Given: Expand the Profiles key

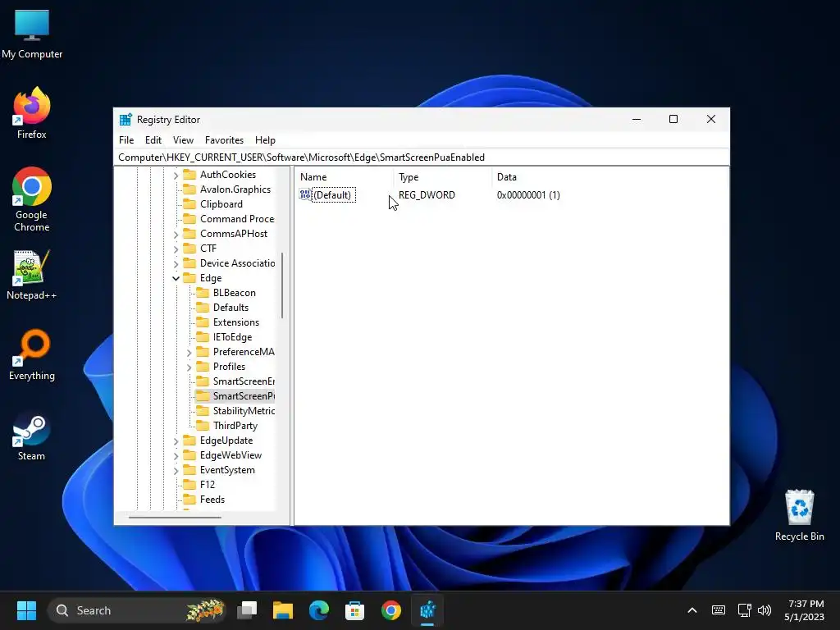Looking at the screenshot, I should point(189,367).
